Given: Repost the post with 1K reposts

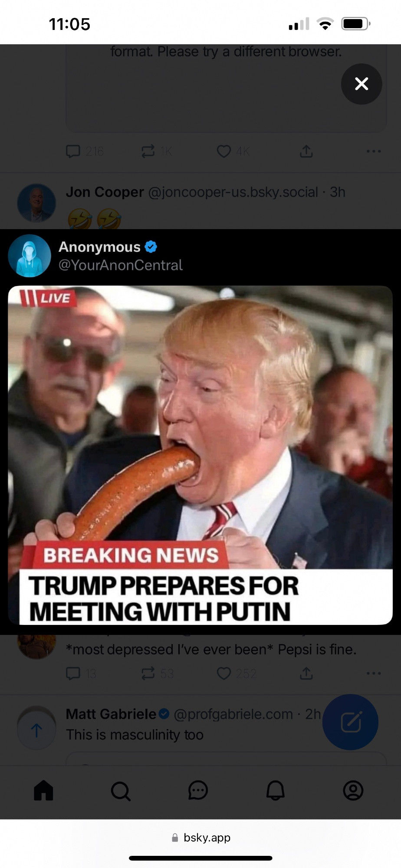Looking at the screenshot, I should (x=157, y=151).
